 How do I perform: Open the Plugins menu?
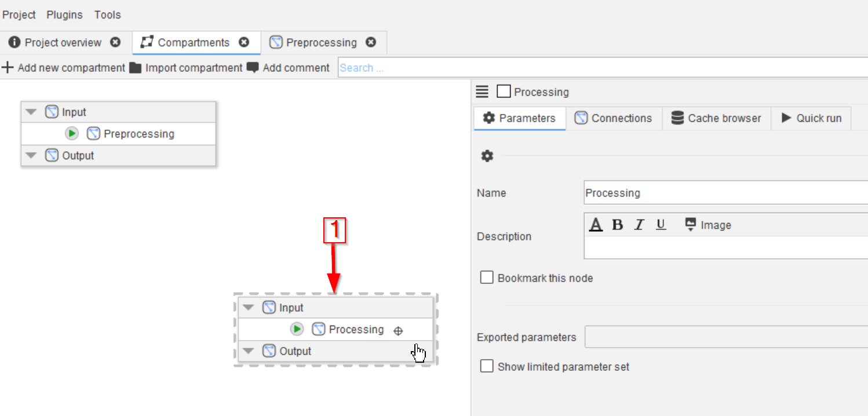pyautogui.click(x=64, y=14)
